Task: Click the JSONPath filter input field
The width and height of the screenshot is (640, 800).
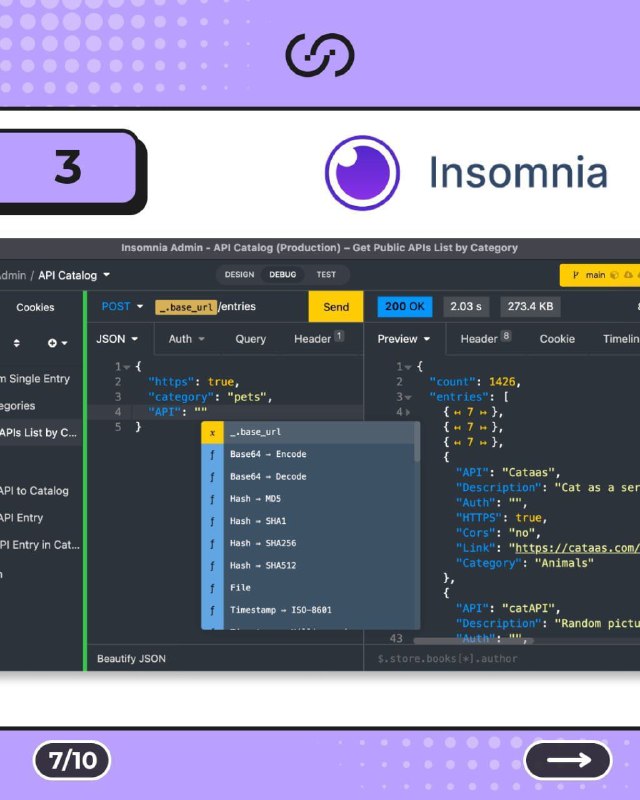Action: pos(502,659)
